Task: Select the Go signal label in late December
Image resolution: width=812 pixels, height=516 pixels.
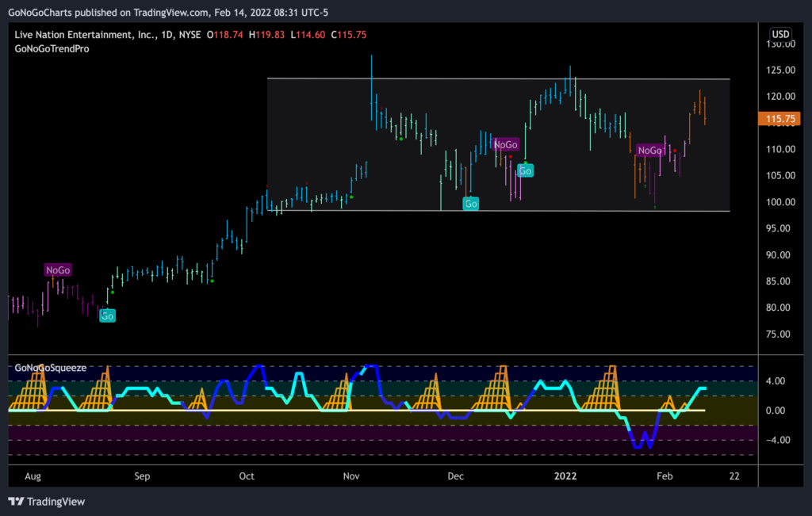Action: point(525,170)
